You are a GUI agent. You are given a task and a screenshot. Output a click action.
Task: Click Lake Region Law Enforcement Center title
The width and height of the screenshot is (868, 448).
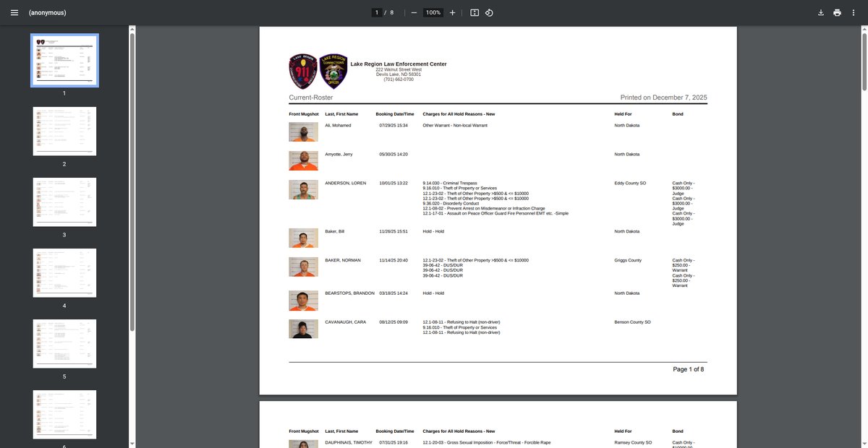(399, 64)
